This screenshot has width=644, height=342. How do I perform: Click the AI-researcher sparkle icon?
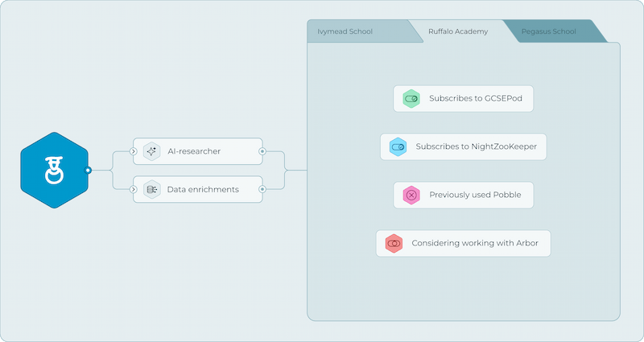click(151, 150)
